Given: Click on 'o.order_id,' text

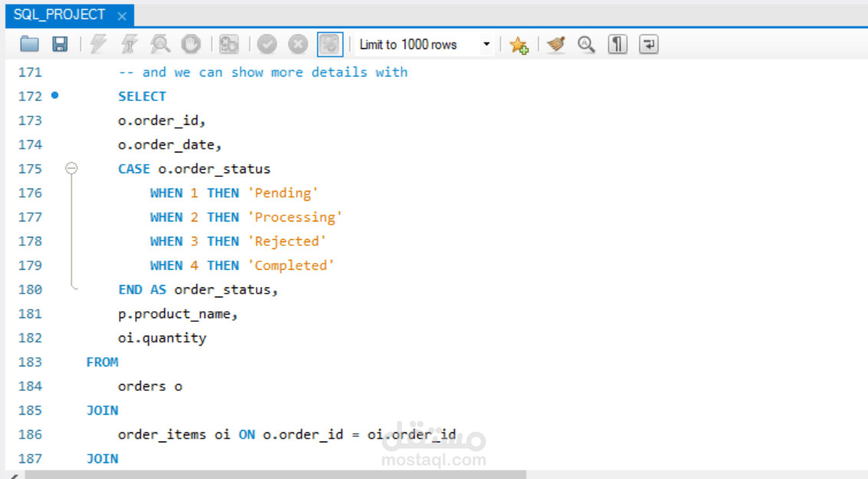Looking at the screenshot, I should click(162, 120).
